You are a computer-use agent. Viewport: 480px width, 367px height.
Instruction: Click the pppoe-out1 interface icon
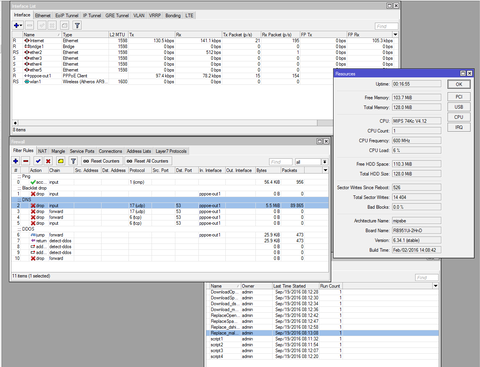(x=27, y=76)
